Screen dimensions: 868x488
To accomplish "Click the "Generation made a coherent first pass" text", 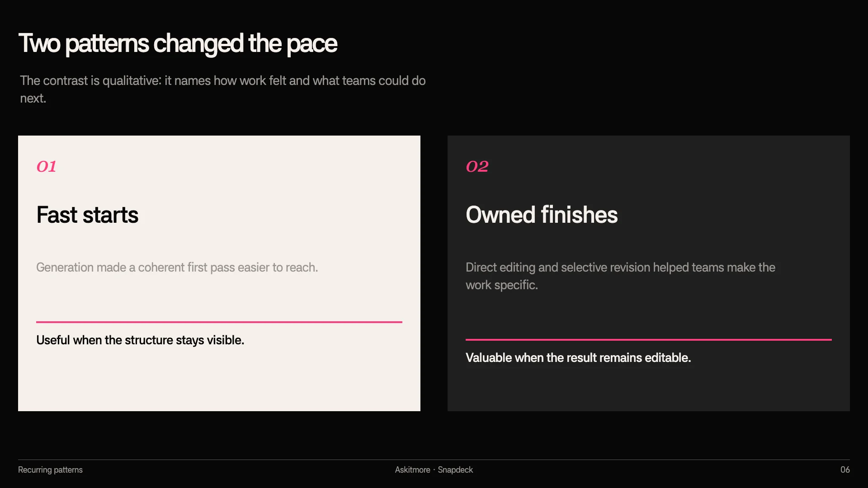I will pos(177,267).
